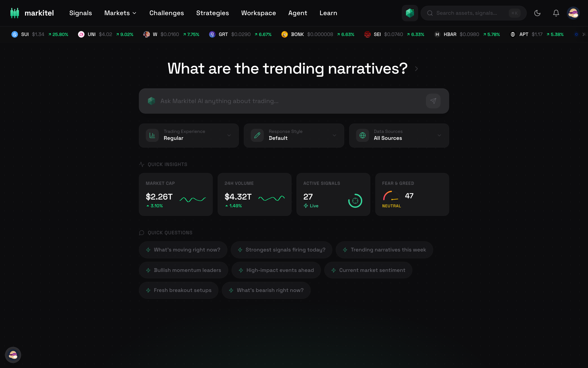Click the Data Sources globe icon

coord(362,135)
